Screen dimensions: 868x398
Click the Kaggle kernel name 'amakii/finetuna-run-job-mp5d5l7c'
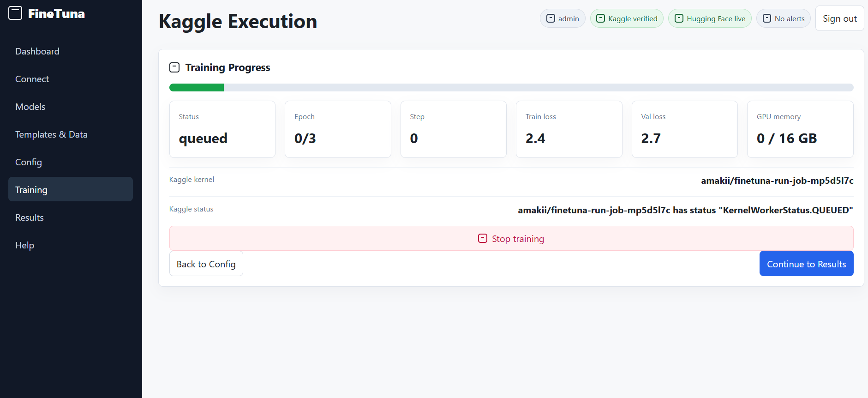(x=777, y=181)
